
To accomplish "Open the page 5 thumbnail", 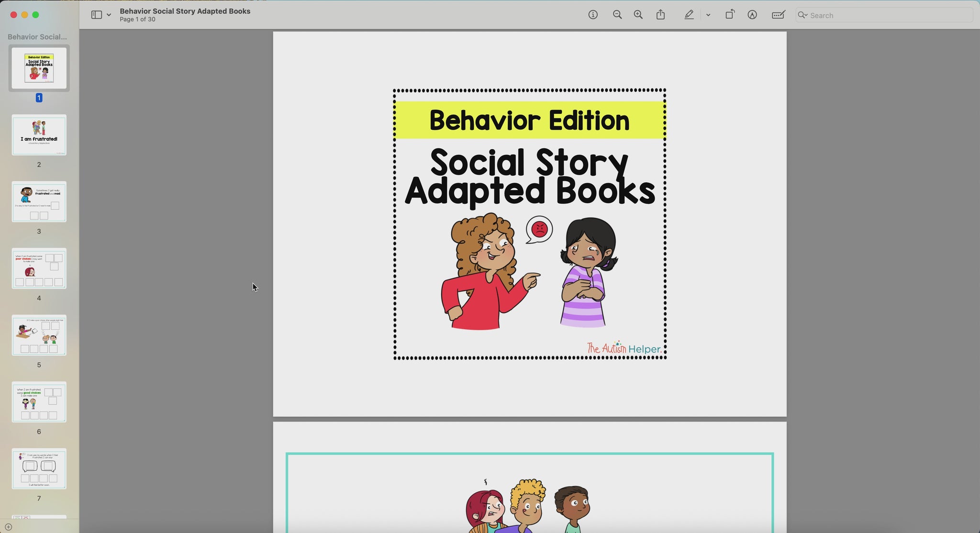I will [x=39, y=335].
